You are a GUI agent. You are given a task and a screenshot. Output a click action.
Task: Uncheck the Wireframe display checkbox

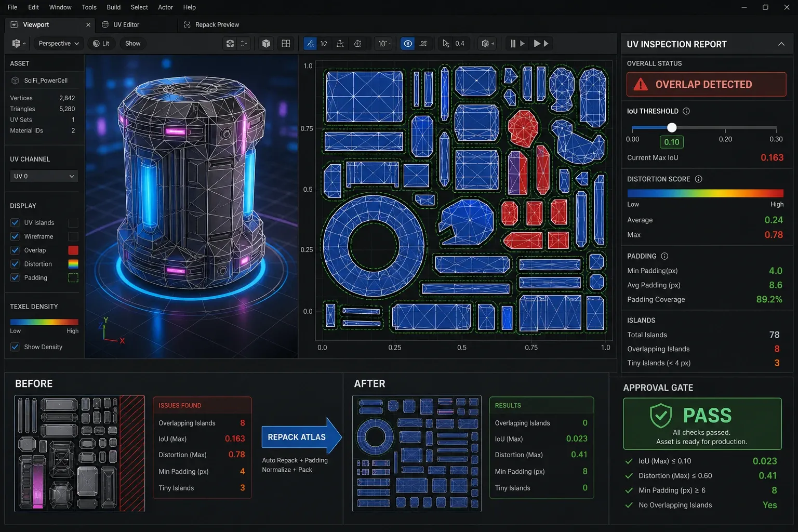click(15, 236)
